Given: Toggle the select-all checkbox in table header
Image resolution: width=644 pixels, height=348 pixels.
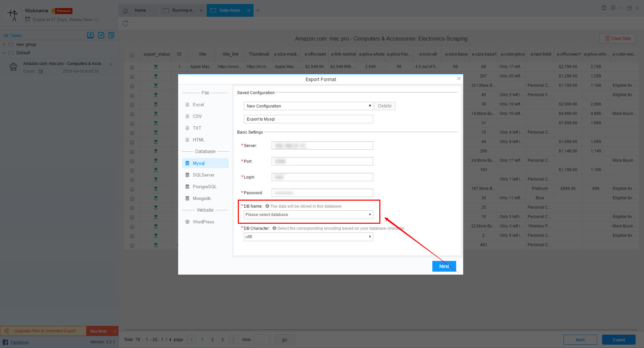Looking at the screenshot, I should coord(132,55).
